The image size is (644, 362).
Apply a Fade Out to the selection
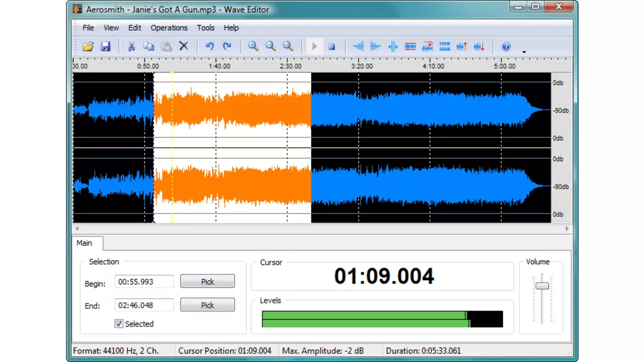point(376,46)
